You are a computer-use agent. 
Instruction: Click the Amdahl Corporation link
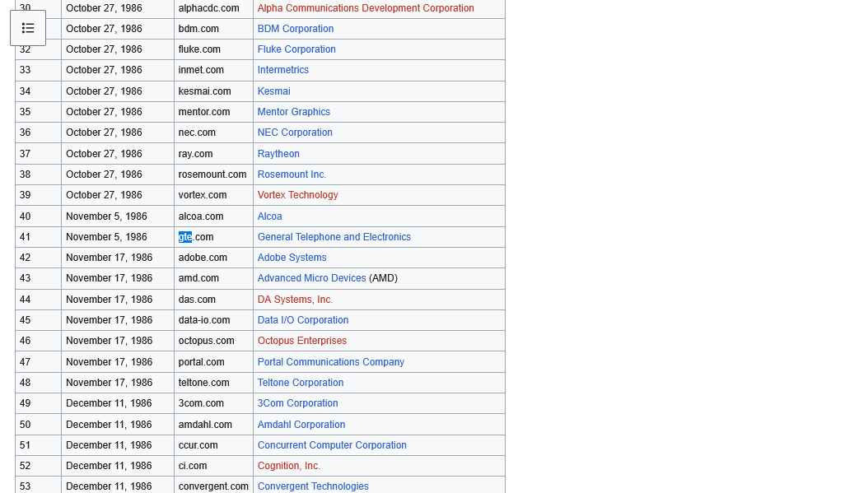click(x=301, y=425)
